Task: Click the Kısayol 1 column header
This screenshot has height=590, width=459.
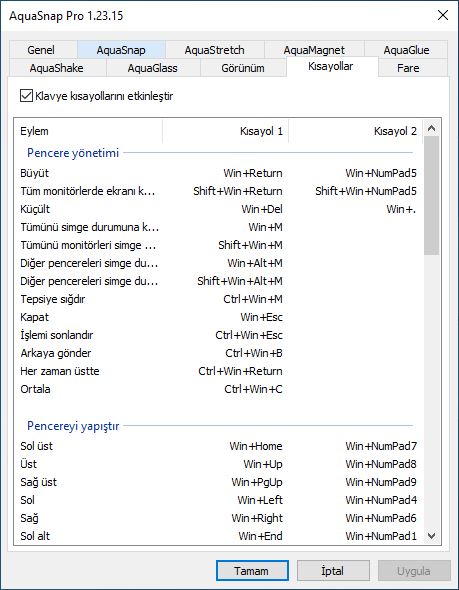Action: click(226, 131)
